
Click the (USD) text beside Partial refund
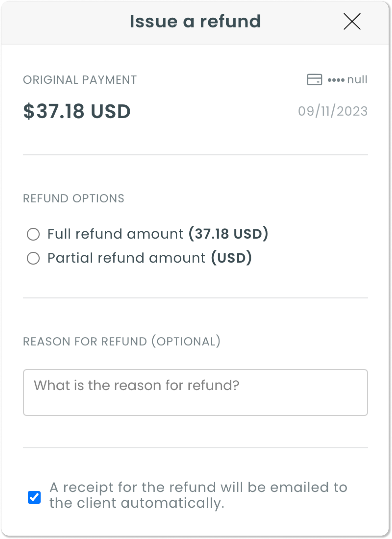232,258
